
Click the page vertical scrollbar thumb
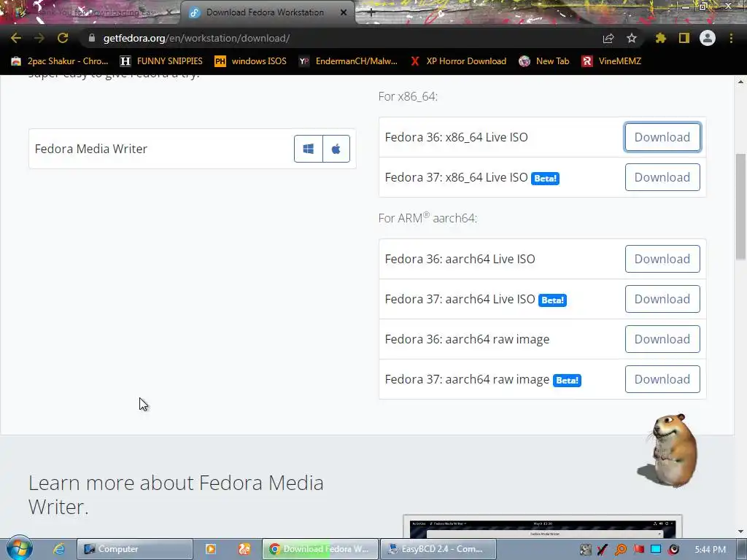740,206
